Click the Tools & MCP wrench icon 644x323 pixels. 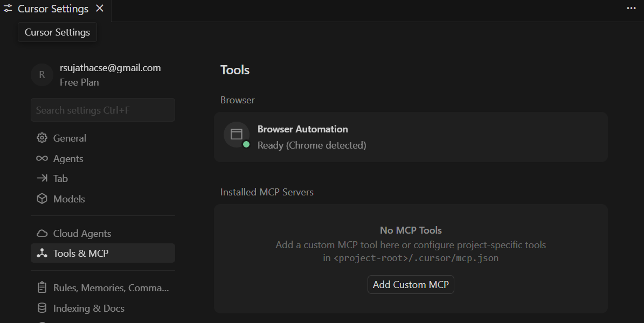tap(42, 253)
